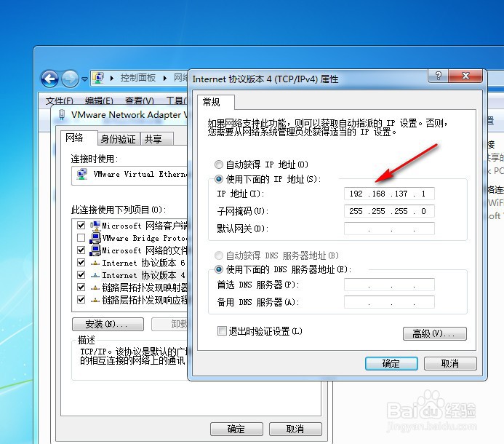Toggle Internet 协议版本 6 checkbox

pos(81,263)
